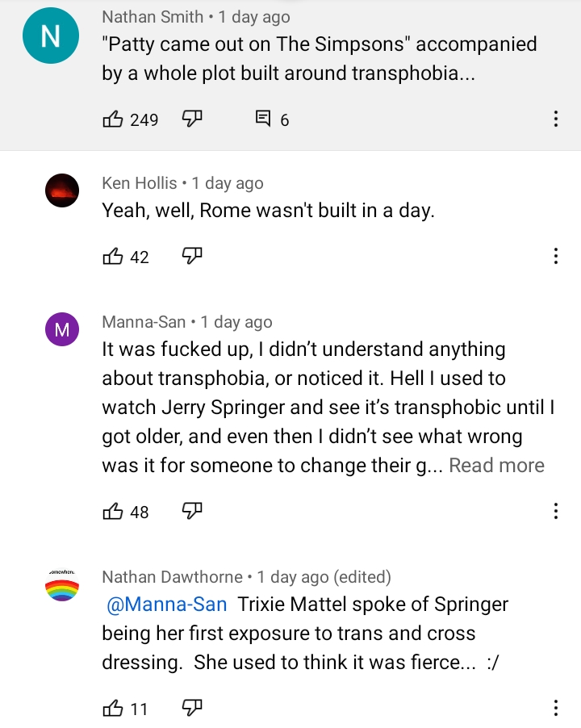The width and height of the screenshot is (581, 728).
Task: Open Nathan Smith's teal profile avatar
Action: 52,37
